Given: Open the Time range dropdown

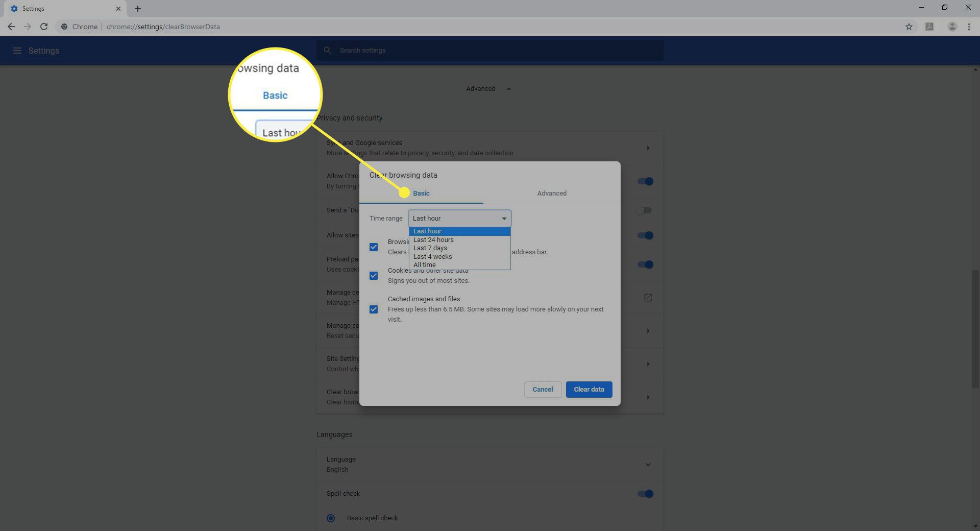Looking at the screenshot, I should pos(459,219).
